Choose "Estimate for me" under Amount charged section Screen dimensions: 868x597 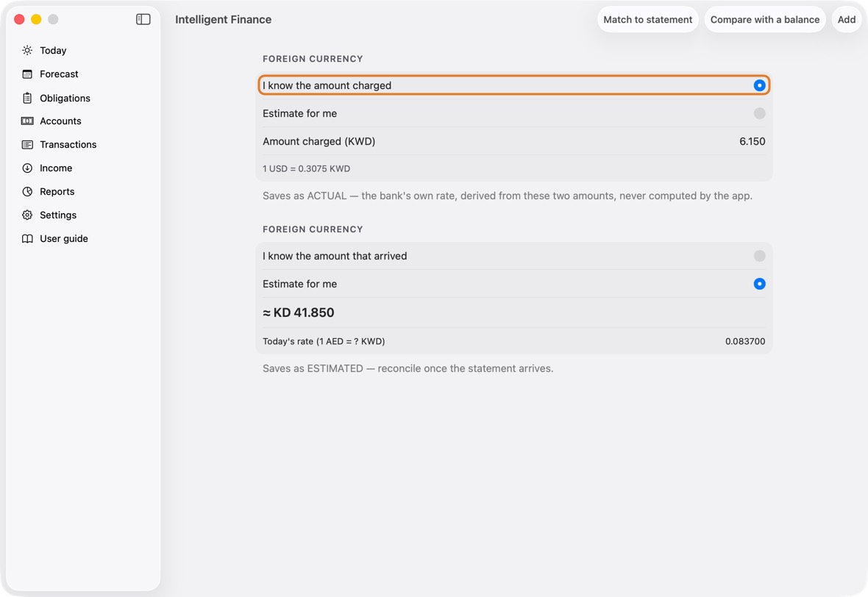759,113
